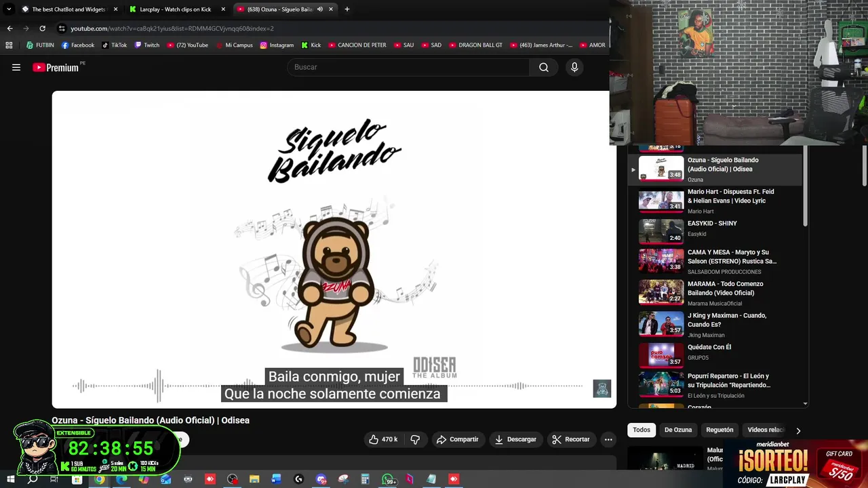
Task: Mute tab via speaker icon on Ozuna tab
Action: click(319, 9)
